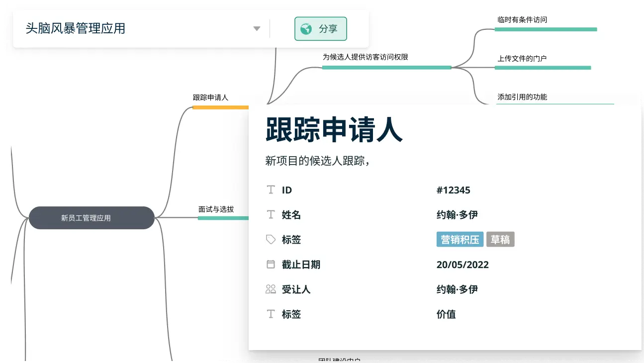Click the gray 草稿 tag
Screen dimensions: 644x363
coord(500,240)
